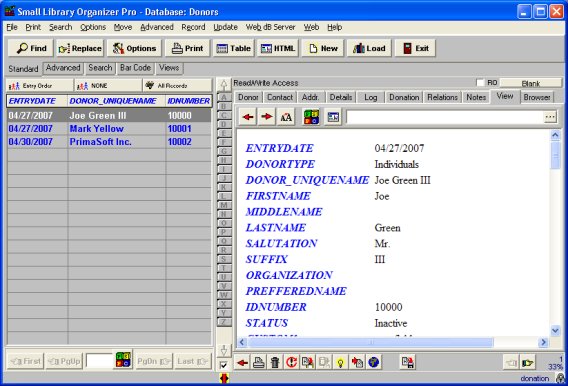Image resolution: width=568 pixels, height=386 pixels.
Task: Click the red exclamation refresh icon
Action: click(x=291, y=362)
